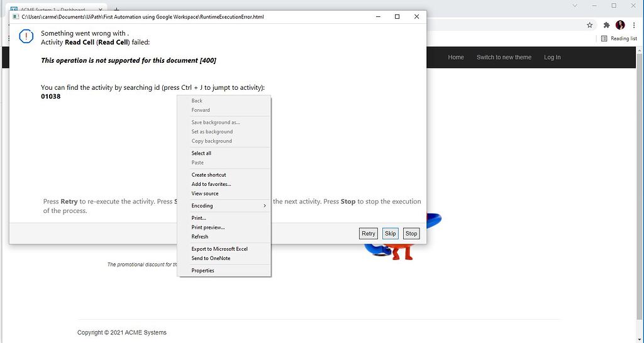Open Chrome profile avatar

pos(620,25)
